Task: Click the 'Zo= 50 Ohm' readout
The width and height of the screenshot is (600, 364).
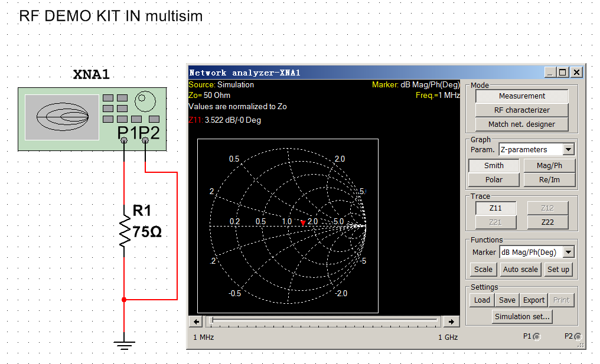Action: (209, 95)
